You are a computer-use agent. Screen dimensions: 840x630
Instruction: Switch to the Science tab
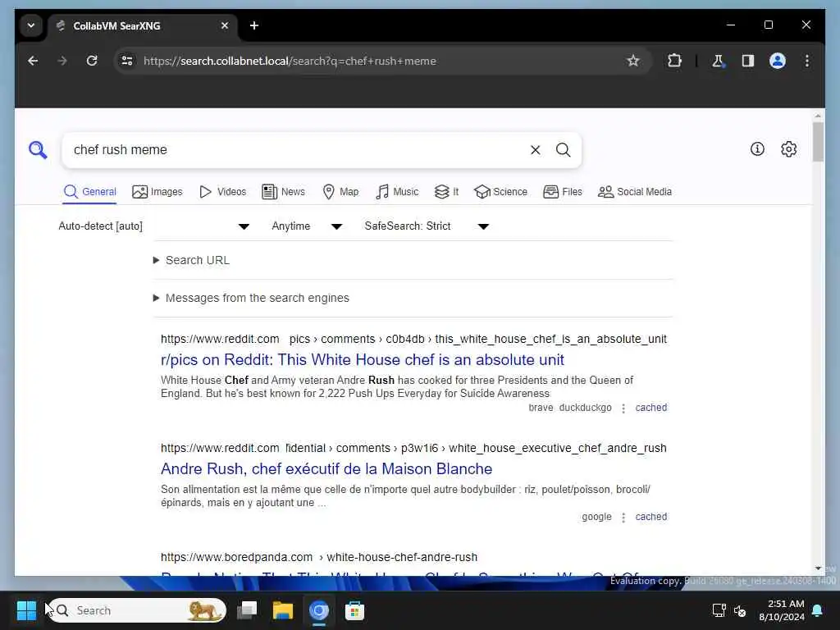pos(501,192)
